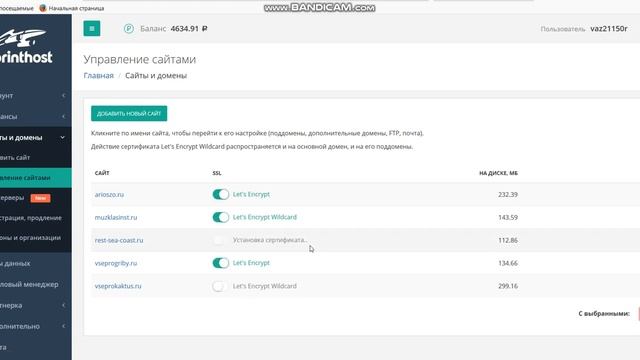Open muzklasinst.ru site settings
Viewport: 640px width, 360px height.
coord(116,218)
